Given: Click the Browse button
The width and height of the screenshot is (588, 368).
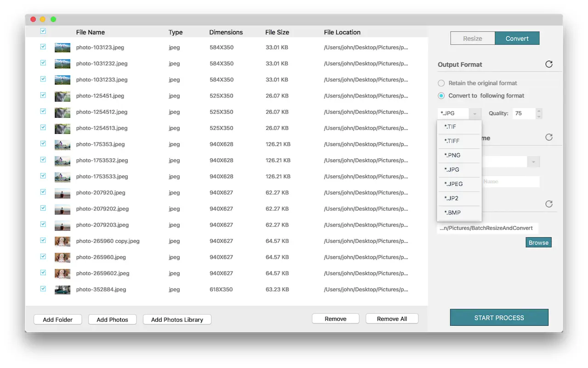Looking at the screenshot, I should coord(538,242).
